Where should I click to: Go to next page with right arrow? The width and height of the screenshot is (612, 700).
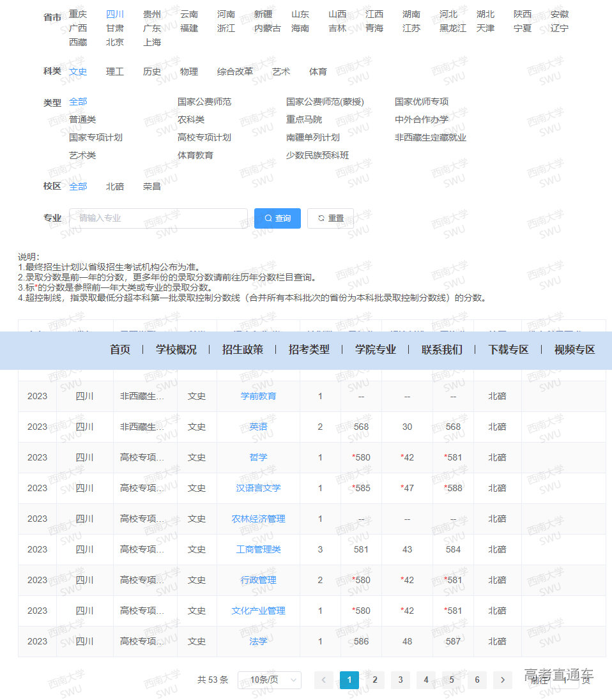coord(503,680)
